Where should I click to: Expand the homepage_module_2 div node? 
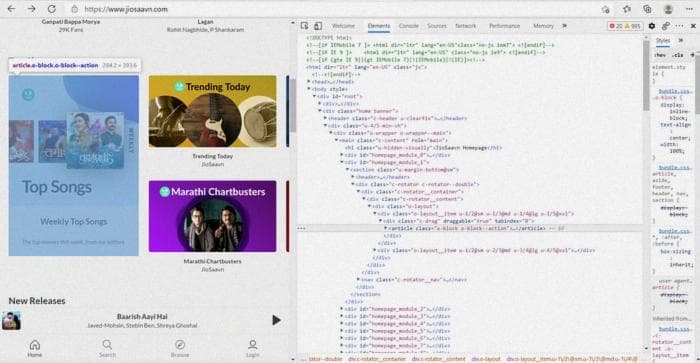pos(342,309)
